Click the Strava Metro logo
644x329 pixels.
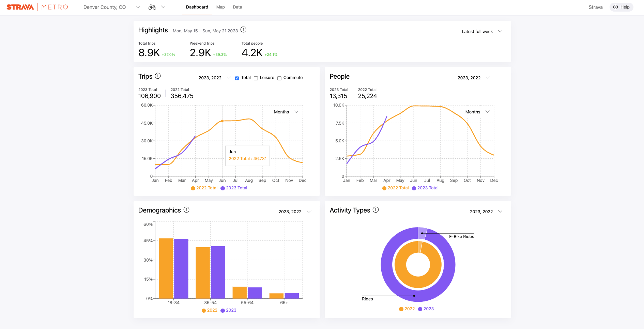(37, 6)
